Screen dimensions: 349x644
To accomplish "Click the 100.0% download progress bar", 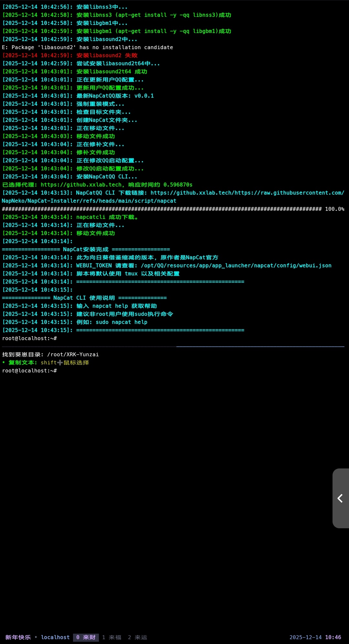I will point(162,209).
